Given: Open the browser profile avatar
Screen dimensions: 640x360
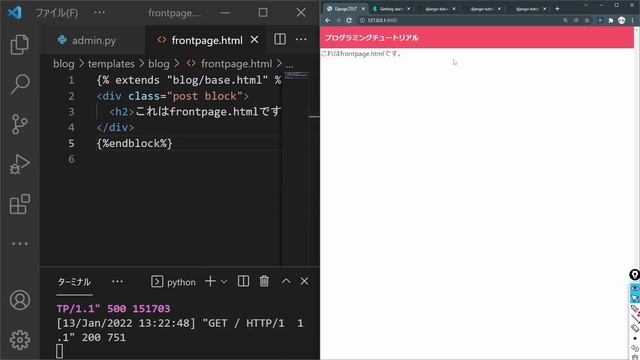Looking at the screenshot, I should (x=621, y=20).
